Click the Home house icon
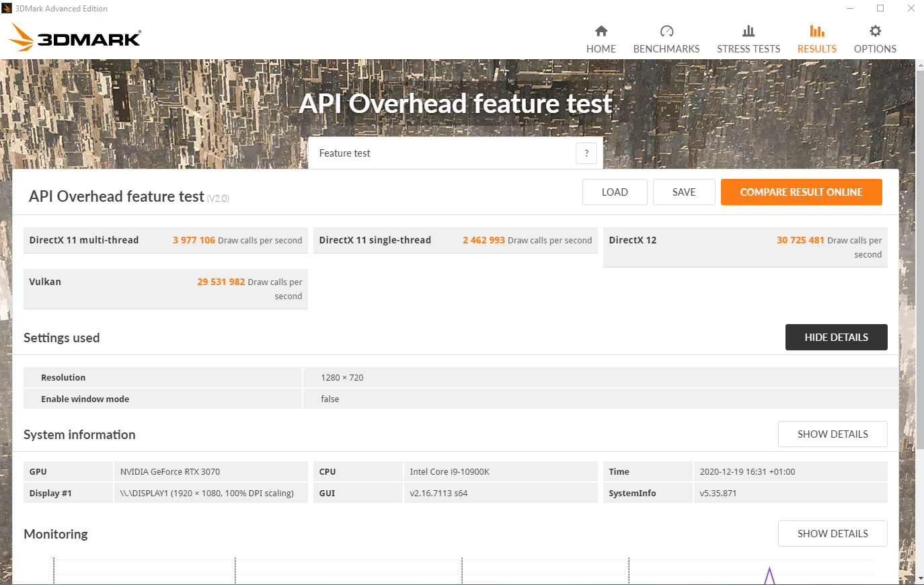 point(601,31)
